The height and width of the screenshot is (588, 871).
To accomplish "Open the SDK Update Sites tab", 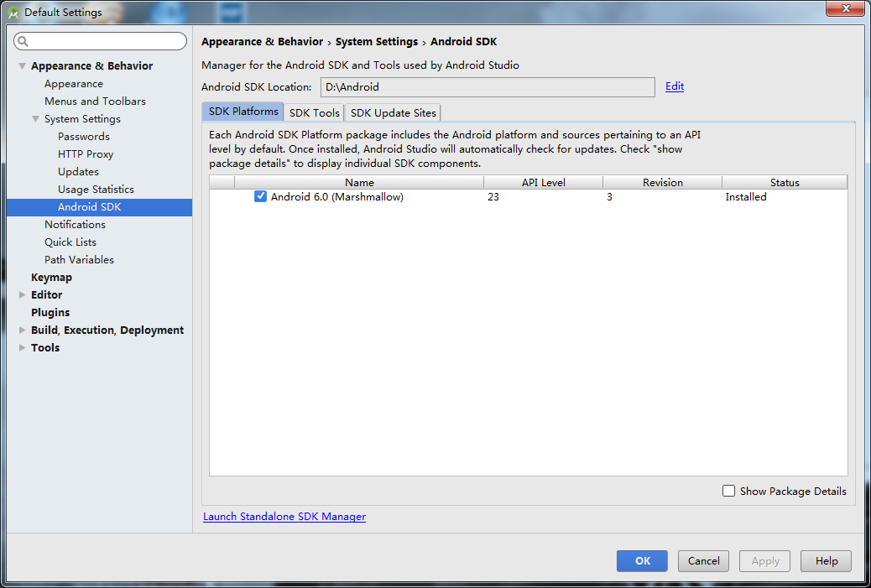I will coord(394,112).
